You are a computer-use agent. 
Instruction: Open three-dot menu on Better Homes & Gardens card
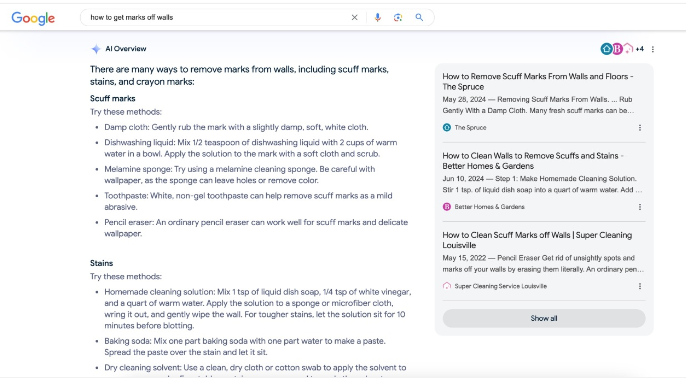pyautogui.click(x=640, y=207)
